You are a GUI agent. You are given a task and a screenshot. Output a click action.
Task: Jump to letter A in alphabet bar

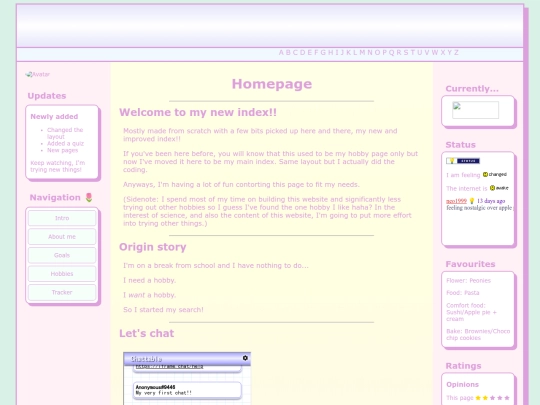(x=281, y=52)
